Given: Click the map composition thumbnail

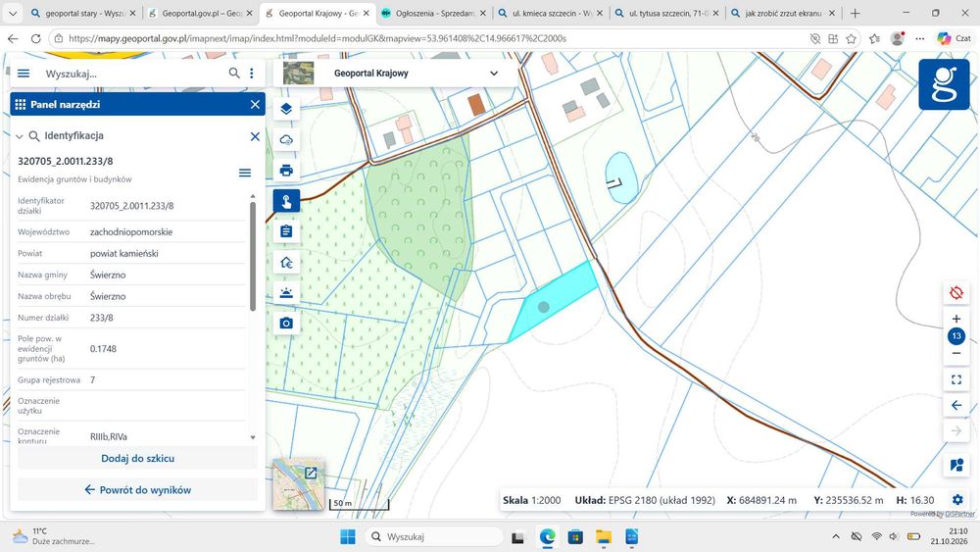Looking at the screenshot, I should coord(298,74).
